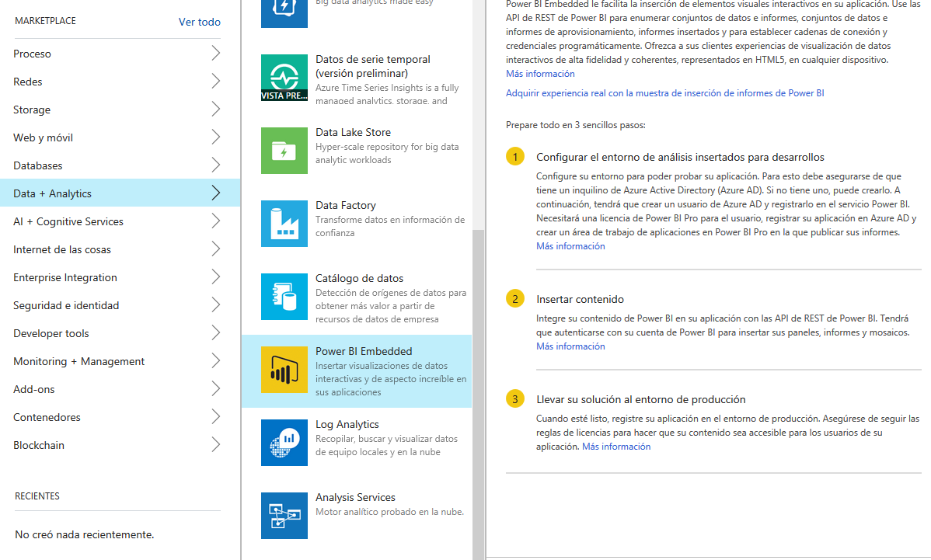Click the Catálogo de datos icon
The image size is (931, 560).
pos(284,297)
